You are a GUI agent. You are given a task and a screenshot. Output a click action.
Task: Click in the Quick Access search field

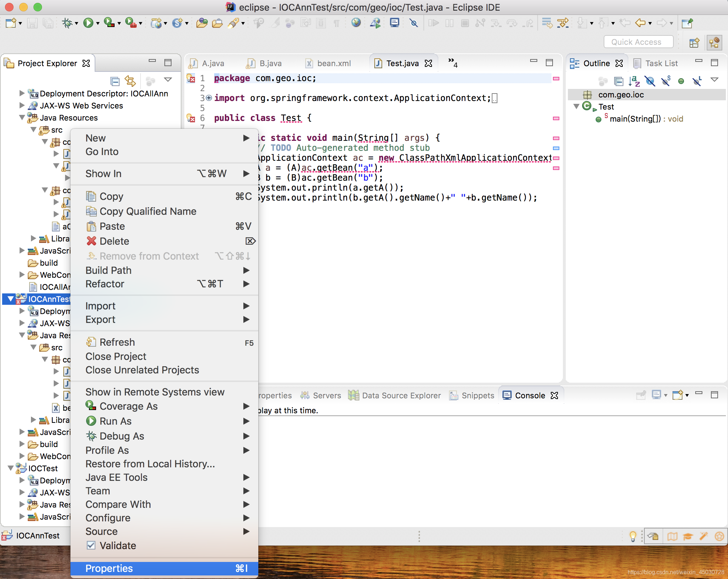click(x=638, y=42)
